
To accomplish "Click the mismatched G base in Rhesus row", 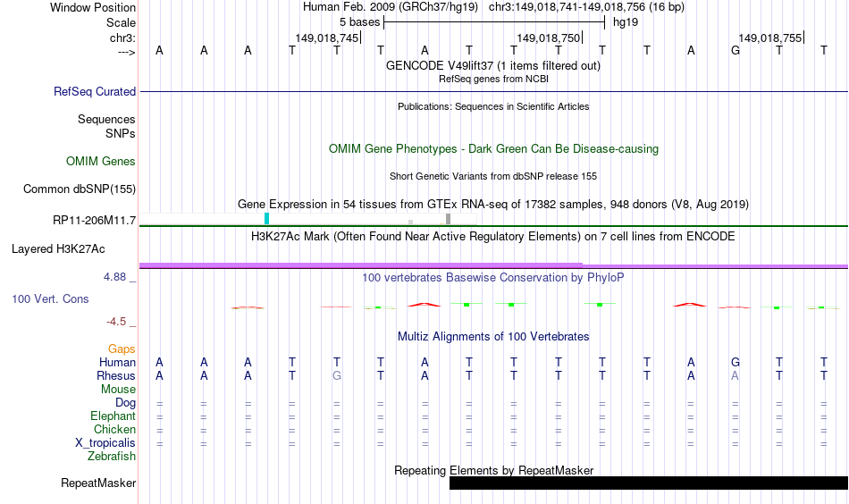I will pos(337,375).
